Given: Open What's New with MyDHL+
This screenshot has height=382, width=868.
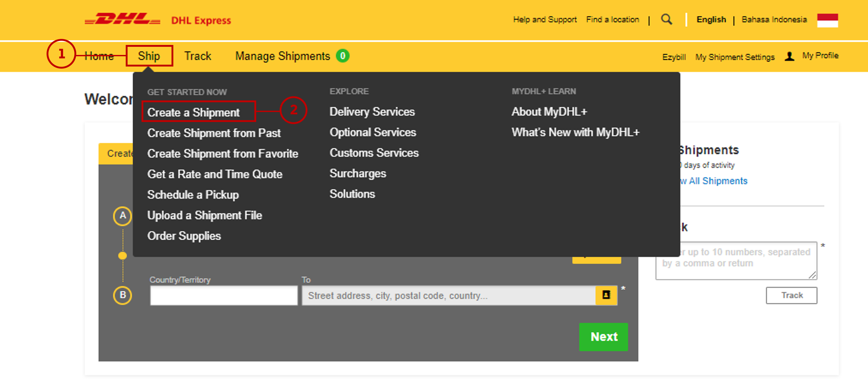Looking at the screenshot, I should 576,132.
